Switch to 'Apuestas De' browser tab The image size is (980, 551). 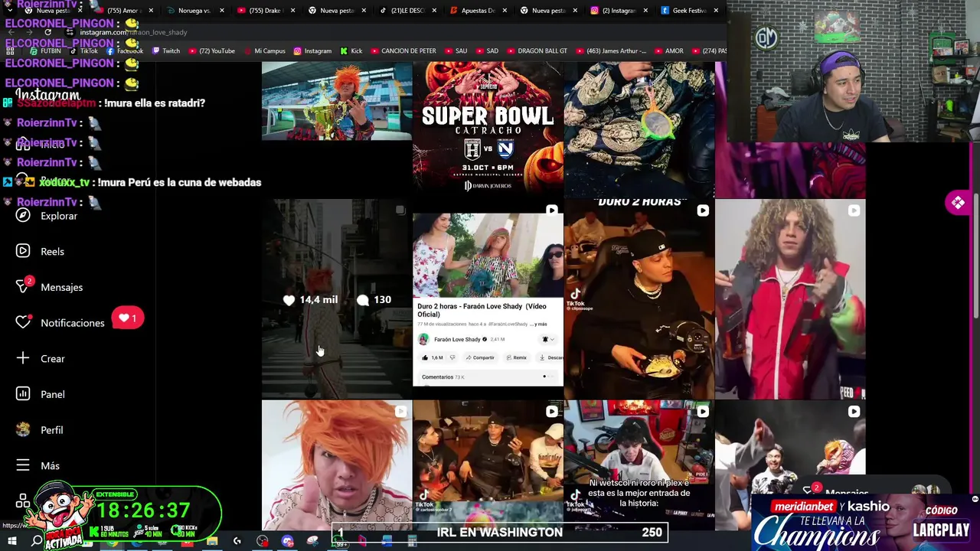(479, 11)
